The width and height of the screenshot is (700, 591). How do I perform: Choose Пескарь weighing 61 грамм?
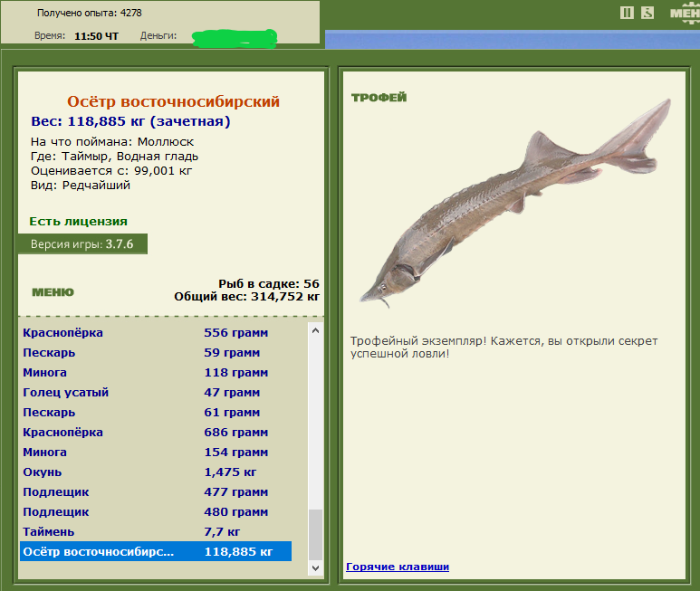(x=154, y=413)
